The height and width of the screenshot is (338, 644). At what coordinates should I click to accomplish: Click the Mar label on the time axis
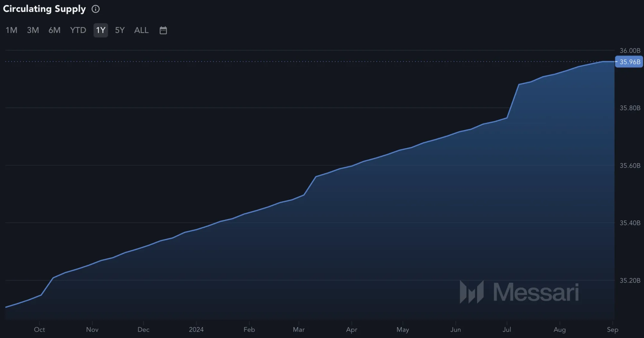pyautogui.click(x=298, y=330)
